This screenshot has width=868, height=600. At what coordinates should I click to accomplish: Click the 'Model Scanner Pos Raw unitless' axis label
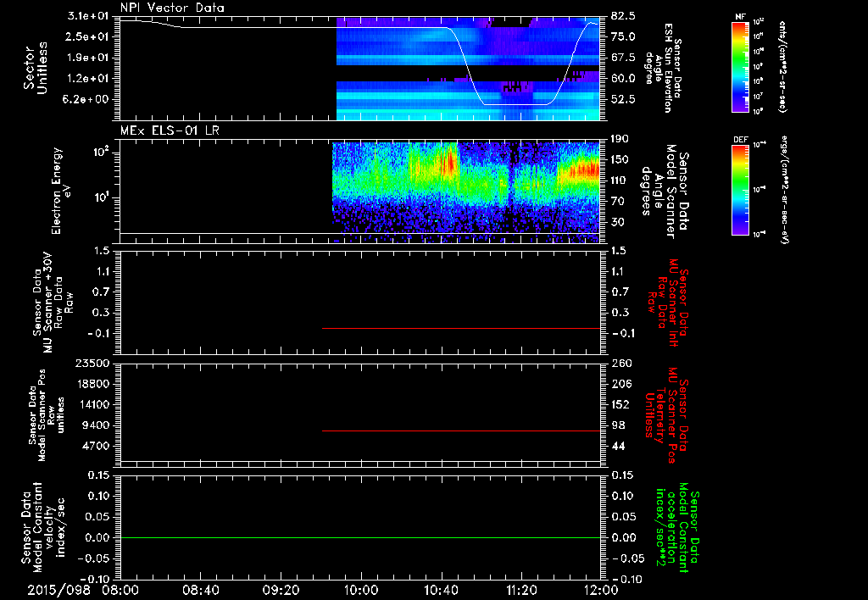click(46, 415)
